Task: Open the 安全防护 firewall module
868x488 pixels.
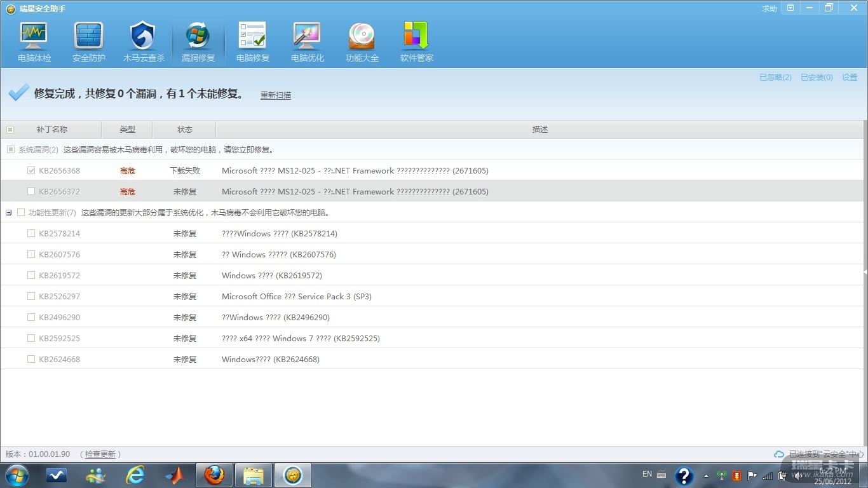Action: click(89, 43)
